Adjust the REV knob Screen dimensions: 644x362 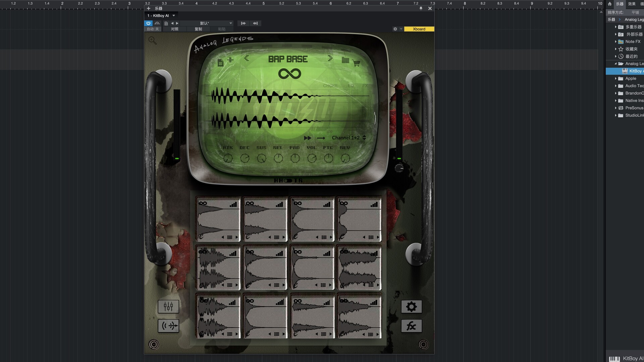tap(345, 158)
